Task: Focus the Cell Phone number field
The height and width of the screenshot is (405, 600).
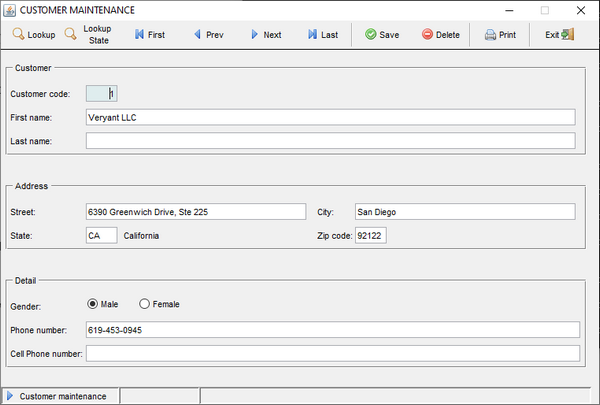Action: click(x=332, y=353)
